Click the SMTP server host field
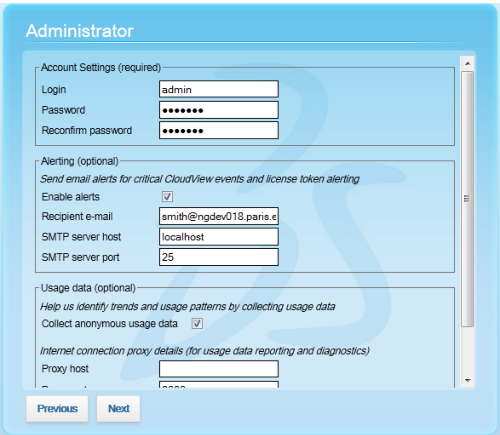Screen dimensions: 500x435 pos(219,237)
